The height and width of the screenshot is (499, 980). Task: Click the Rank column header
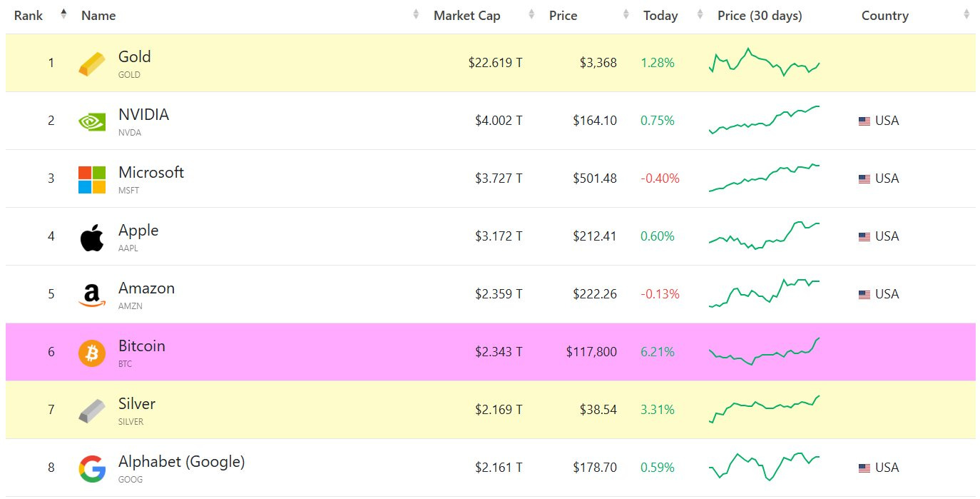pyautogui.click(x=29, y=16)
